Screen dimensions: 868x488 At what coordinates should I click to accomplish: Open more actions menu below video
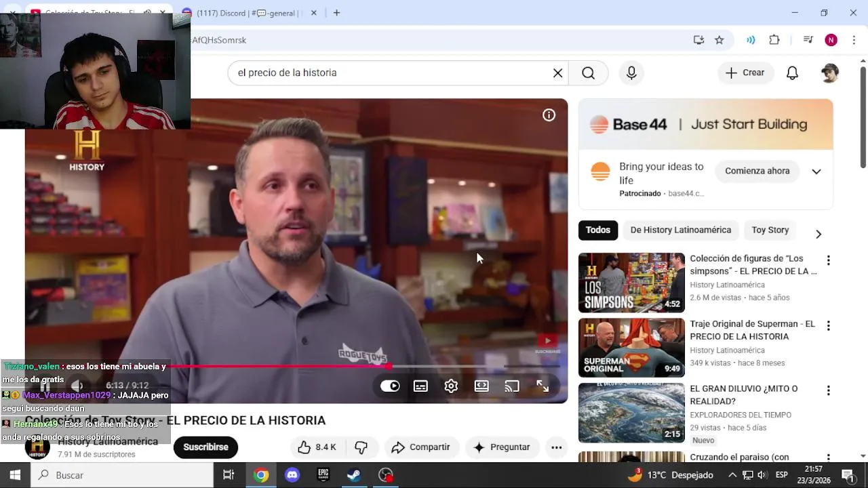pyautogui.click(x=556, y=447)
